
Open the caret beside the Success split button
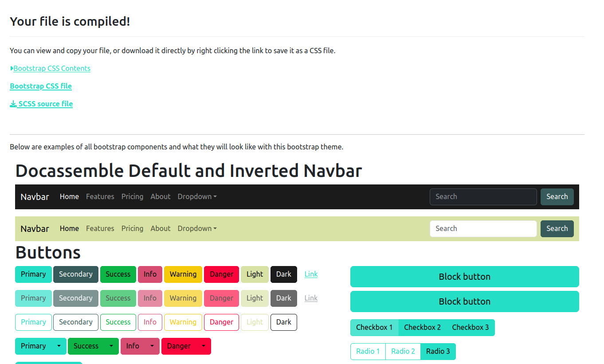tap(111, 346)
